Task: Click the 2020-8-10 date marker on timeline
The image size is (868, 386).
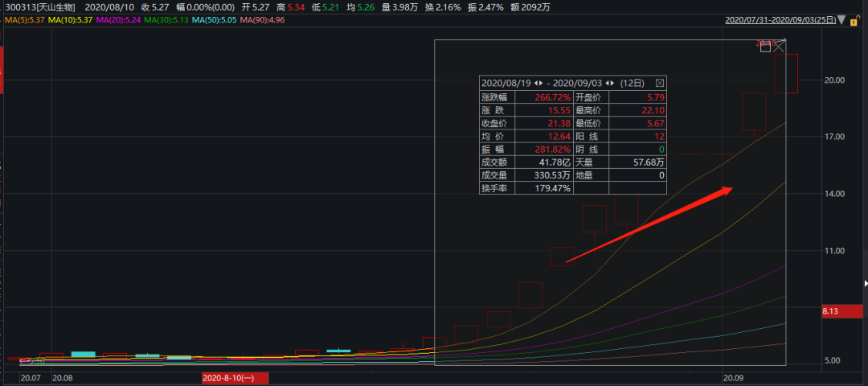Action: click(x=234, y=377)
